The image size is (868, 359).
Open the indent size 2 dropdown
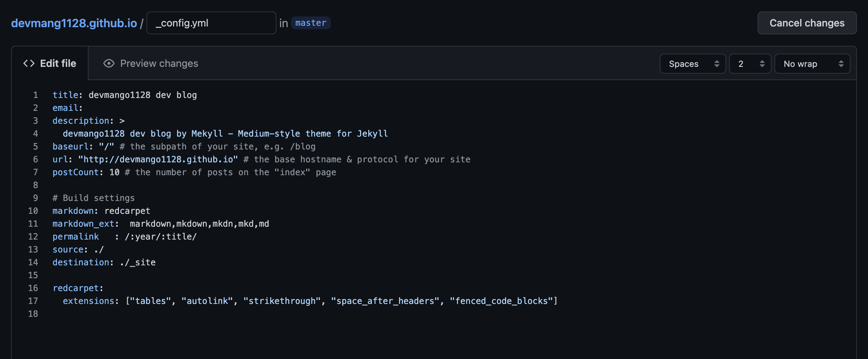(750, 64)
